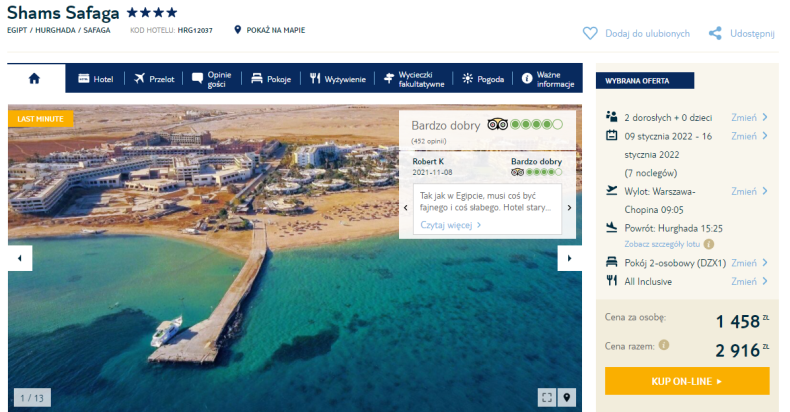Show previous gallery photo
Image resolution: width=790 pixels, height=412 pixels.
[20, 258]
